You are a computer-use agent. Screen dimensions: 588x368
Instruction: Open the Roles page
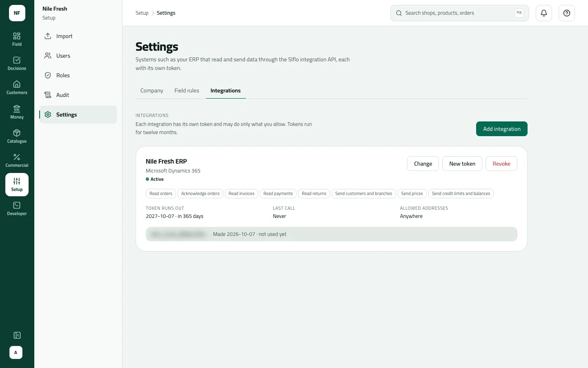click(x=78, y=75)
